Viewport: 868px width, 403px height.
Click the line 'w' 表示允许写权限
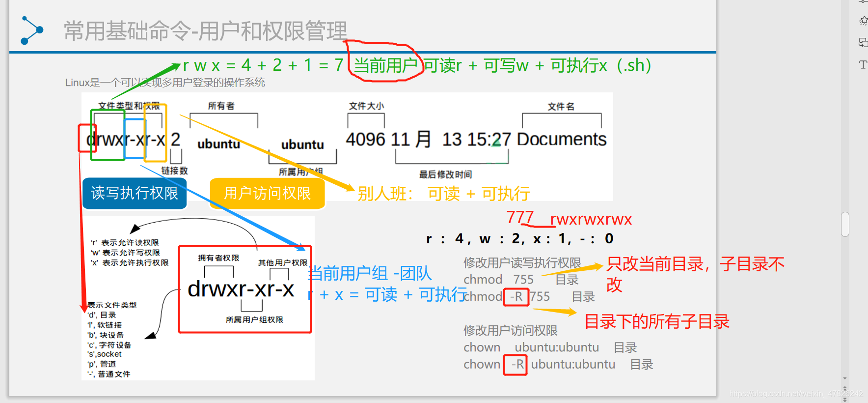point(125,253)
